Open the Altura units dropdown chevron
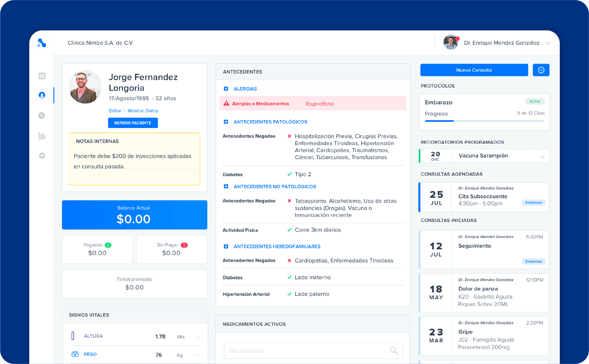The width and height of the screenshot is (589, 364). pyautogui.click(x=197, y=337)
